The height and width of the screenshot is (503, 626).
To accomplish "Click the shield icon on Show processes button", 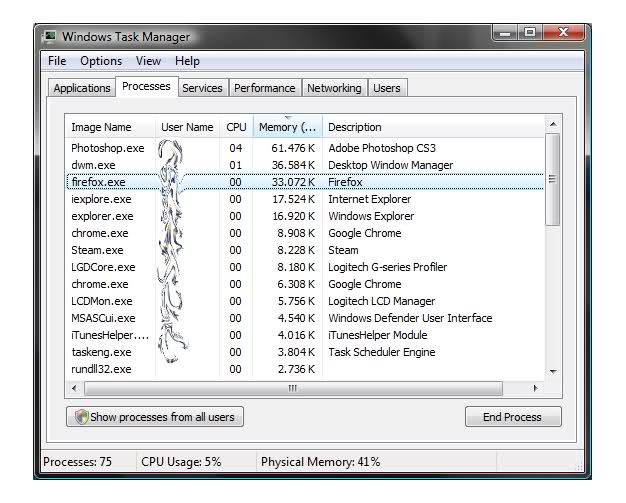I will (x=81, y=417).
